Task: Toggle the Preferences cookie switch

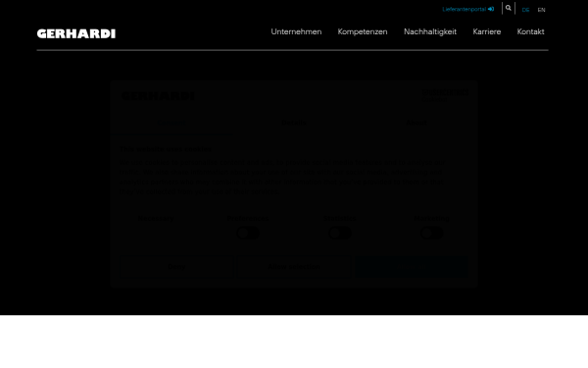Action: tap(248, 234)
